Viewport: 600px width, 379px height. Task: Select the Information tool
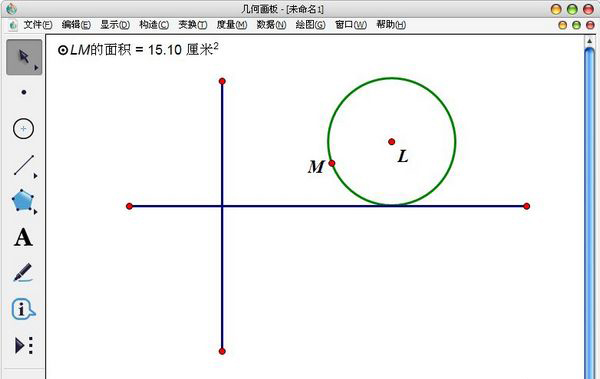click(23, 309)
